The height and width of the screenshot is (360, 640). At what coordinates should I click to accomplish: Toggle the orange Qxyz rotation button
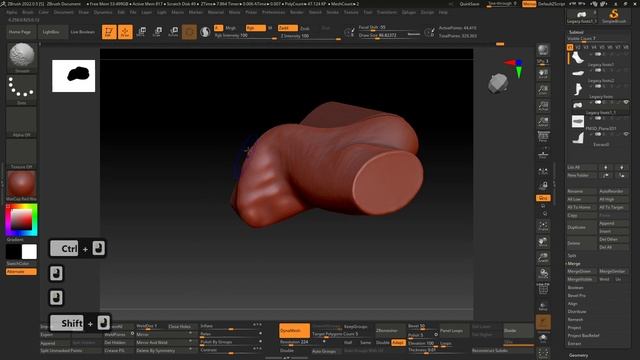pos(543,198)
